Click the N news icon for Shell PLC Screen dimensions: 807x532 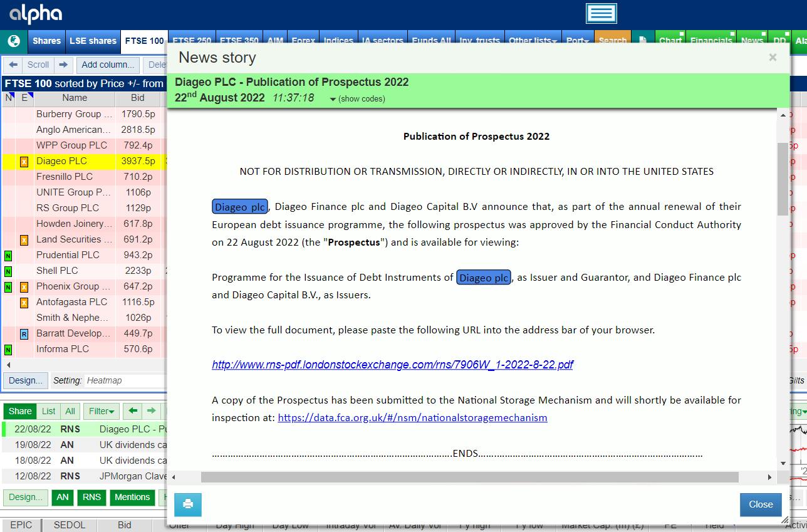pyautogui.click(x=8, y=271)
